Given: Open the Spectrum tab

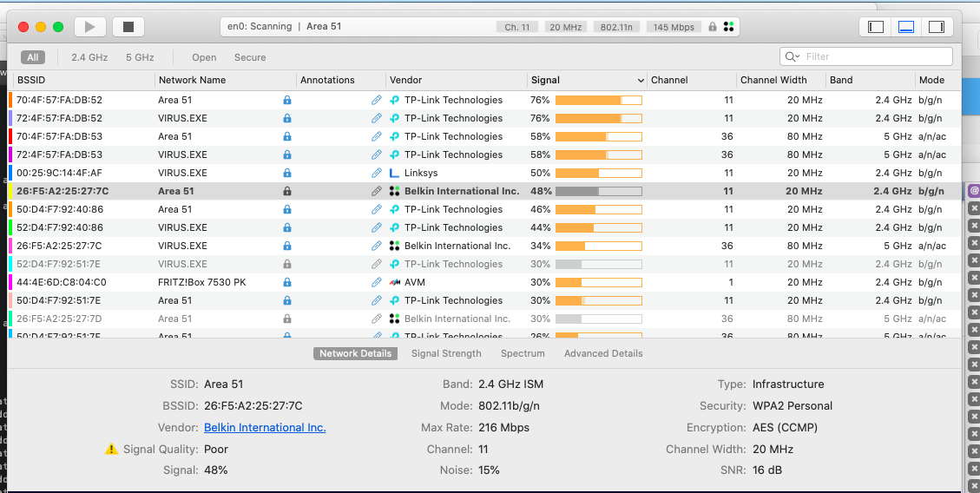Looking at the screenshot, I should [x=523, y=353].
